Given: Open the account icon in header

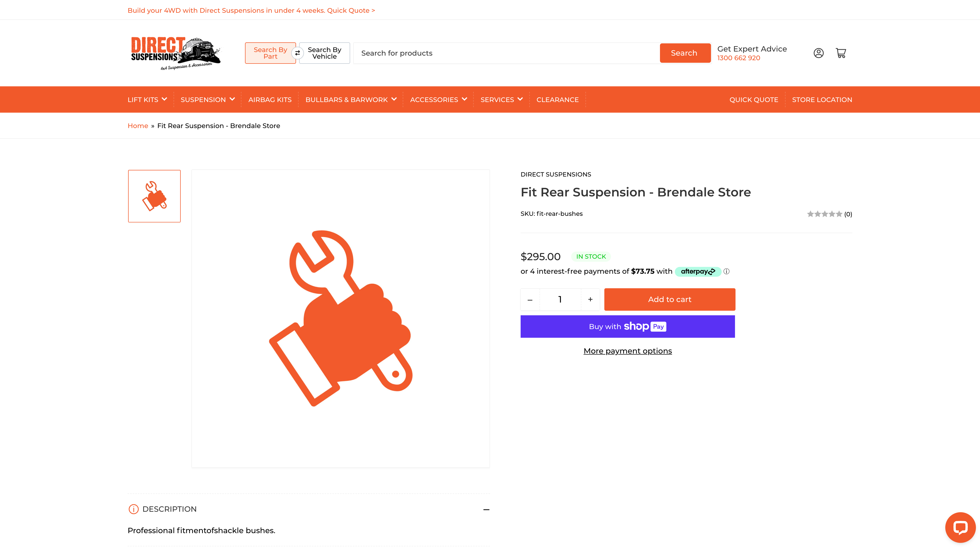Looking at the screenshot, I should click(x=819, y=53).
